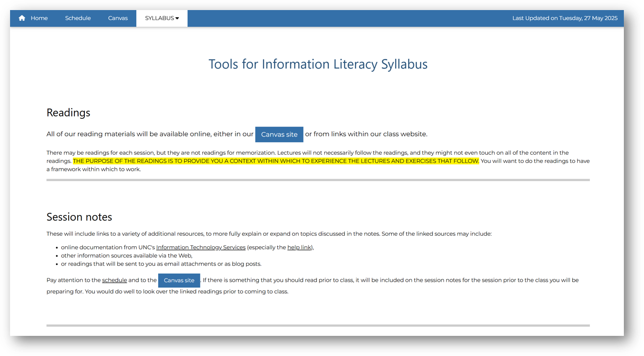This screenshot has height=356, width=644.
Task: Open the Home page from the navbar
Action: point(39,18)
